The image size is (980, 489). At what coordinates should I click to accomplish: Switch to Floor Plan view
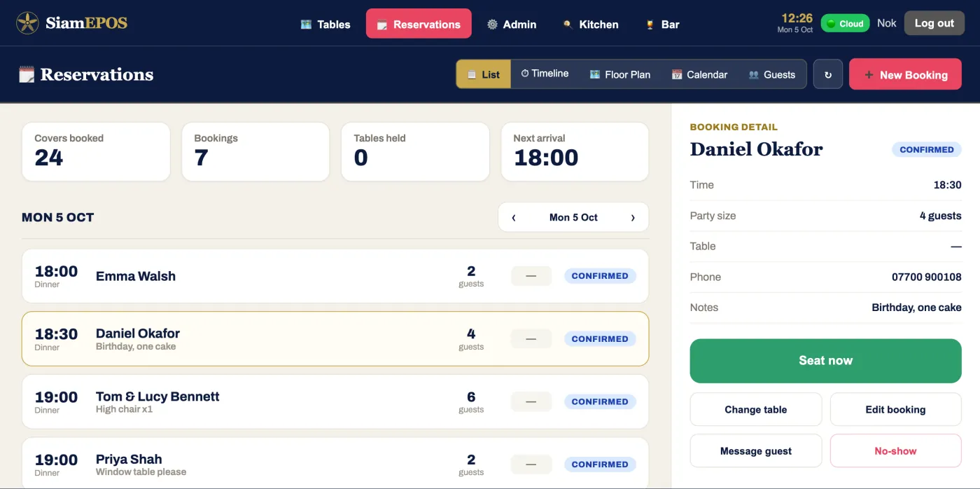[x=620, y=74]
